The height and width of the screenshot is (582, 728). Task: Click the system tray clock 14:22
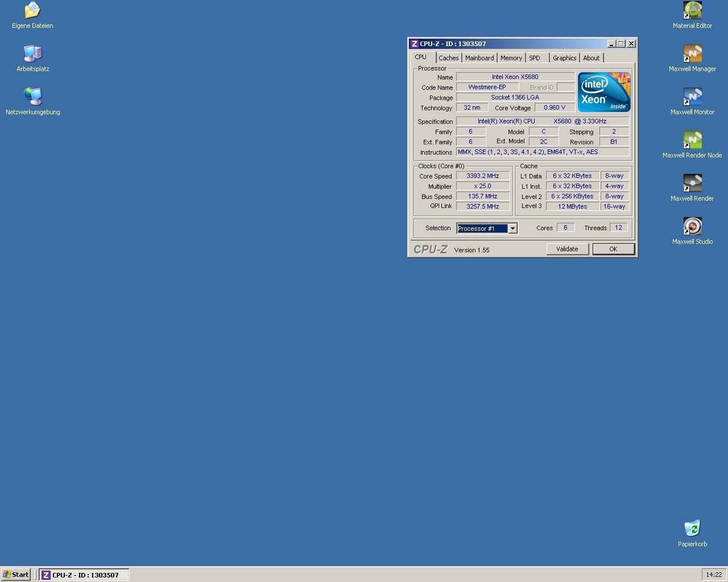coord(714,575)
